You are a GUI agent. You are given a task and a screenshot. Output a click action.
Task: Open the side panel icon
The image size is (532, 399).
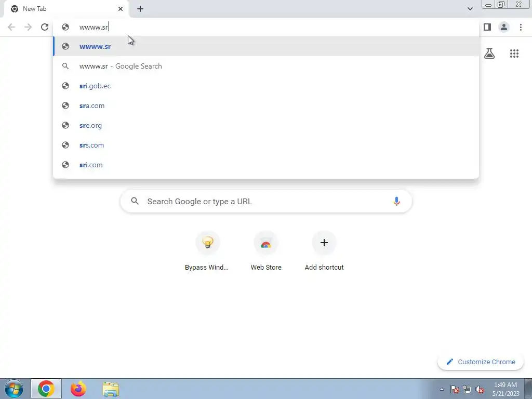coord(487,27)
